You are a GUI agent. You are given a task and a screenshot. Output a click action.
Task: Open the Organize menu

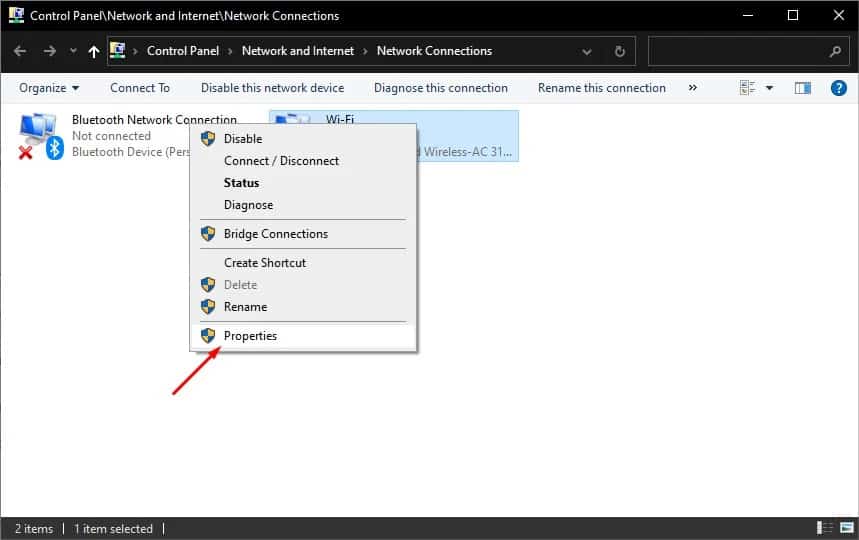pyautogui.click(x=49, y=88)
